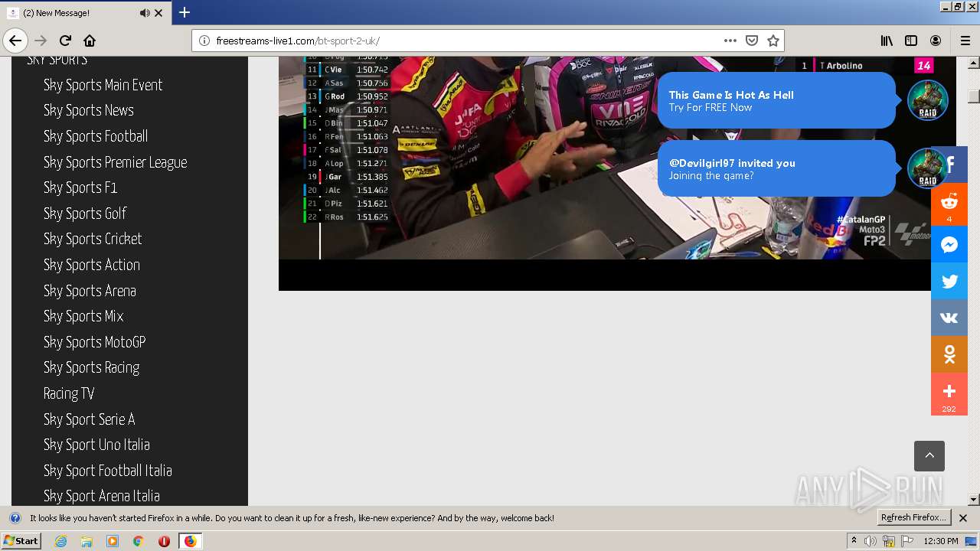Image resolution: width=980 pixels, height=551 pixels.
Task: Toggle the sidebar view
Action: click(911, 41)
